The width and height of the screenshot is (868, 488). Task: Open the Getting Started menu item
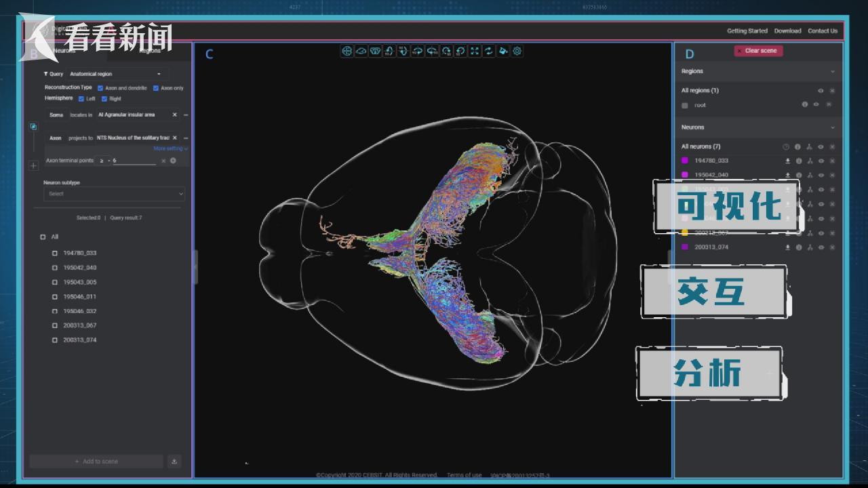tap(747, 30)
